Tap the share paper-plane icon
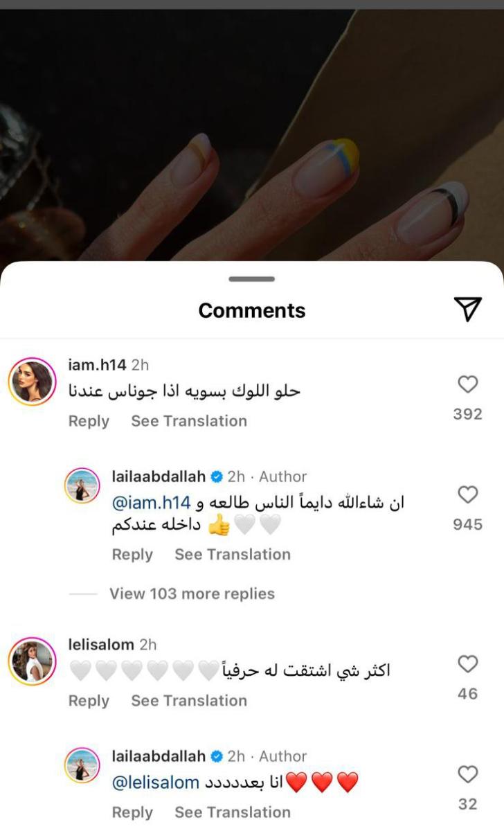The width and height of the screenshot is (504, 831). tap(468, 310)
